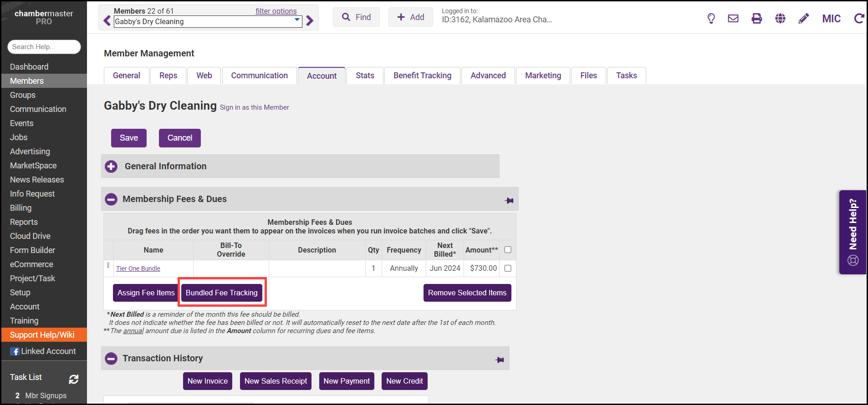
Task: Click the Search Help input field
Action: (44, 47)
